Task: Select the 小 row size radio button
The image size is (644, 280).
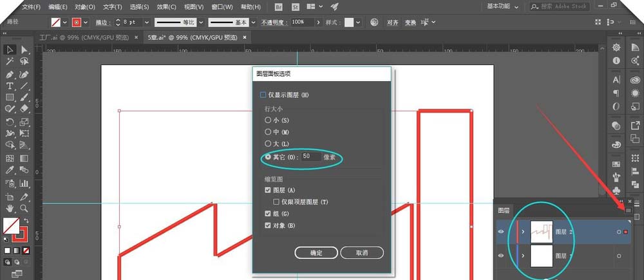Action: point(268,120)
